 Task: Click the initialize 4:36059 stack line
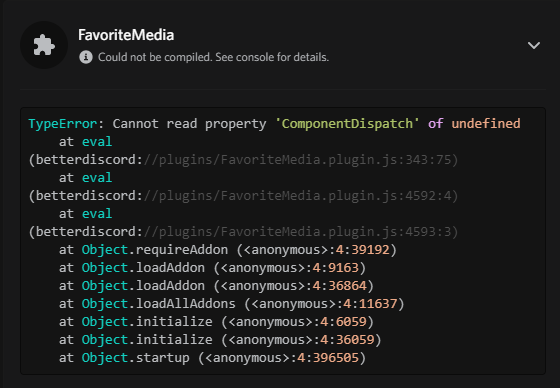220,339
